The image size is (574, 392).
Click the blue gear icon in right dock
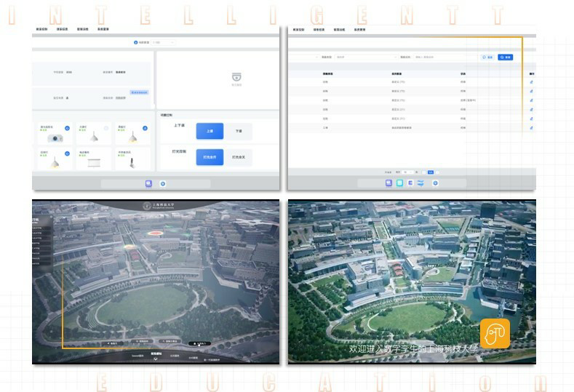435,183
